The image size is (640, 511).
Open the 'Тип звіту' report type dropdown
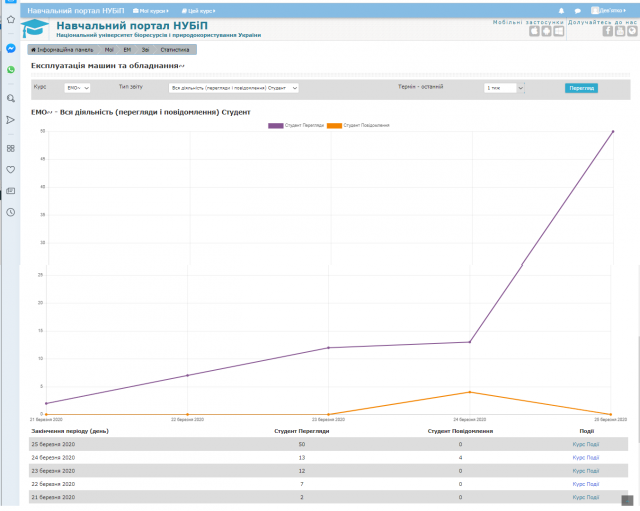234,88
